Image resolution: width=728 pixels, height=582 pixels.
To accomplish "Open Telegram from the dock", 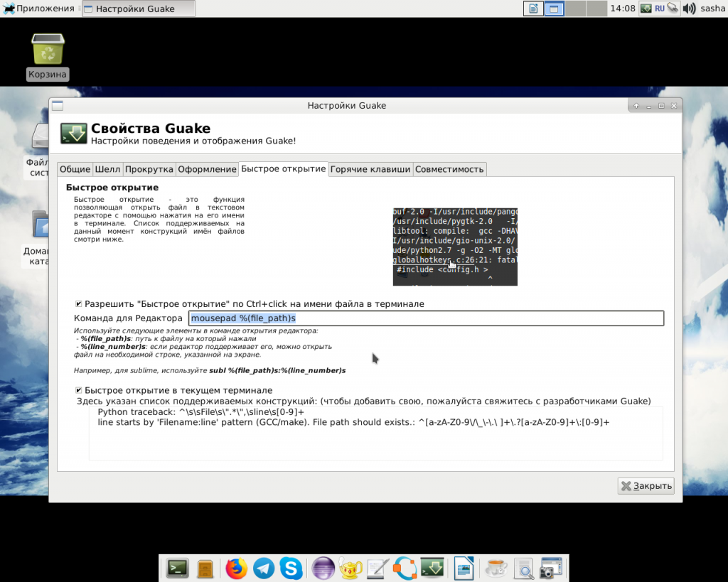I will (x=264, y=568).
